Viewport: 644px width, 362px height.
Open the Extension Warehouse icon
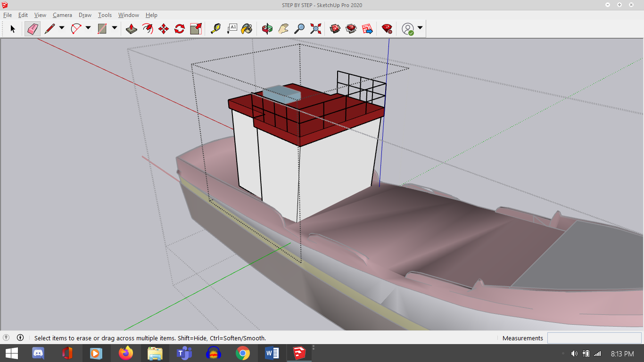point(351,29)
